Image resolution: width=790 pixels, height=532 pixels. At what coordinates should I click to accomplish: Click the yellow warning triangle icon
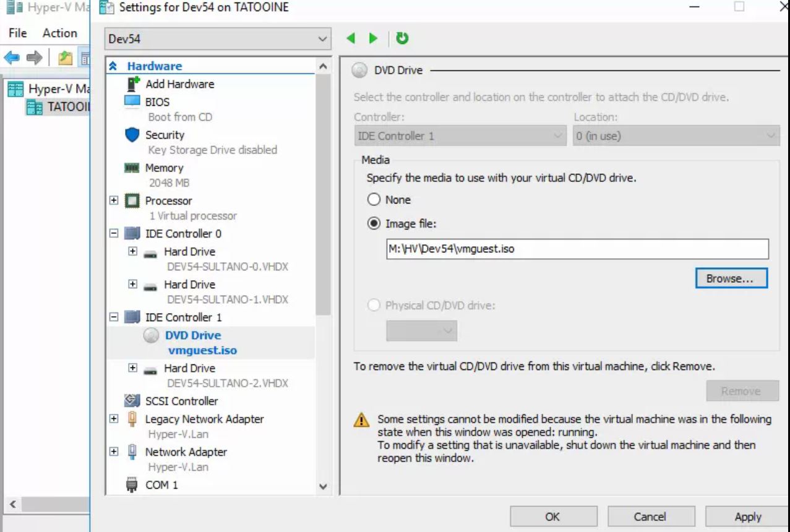coord(361,421)
